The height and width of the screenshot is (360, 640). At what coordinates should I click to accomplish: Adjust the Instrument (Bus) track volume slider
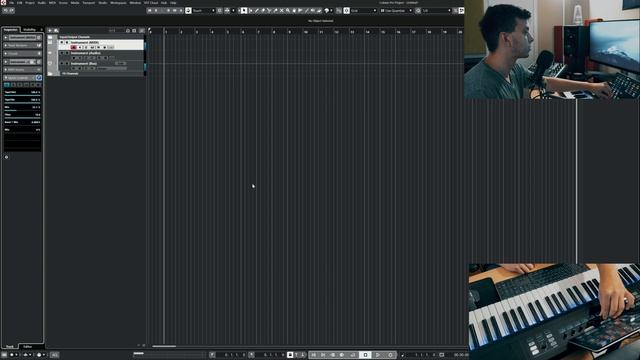[x=111, y=68]
